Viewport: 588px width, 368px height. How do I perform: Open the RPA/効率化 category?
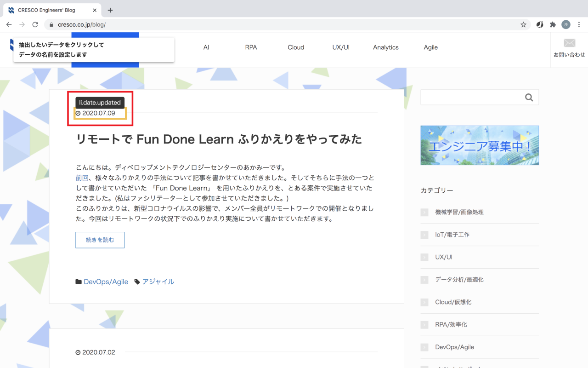click(451, 325)
